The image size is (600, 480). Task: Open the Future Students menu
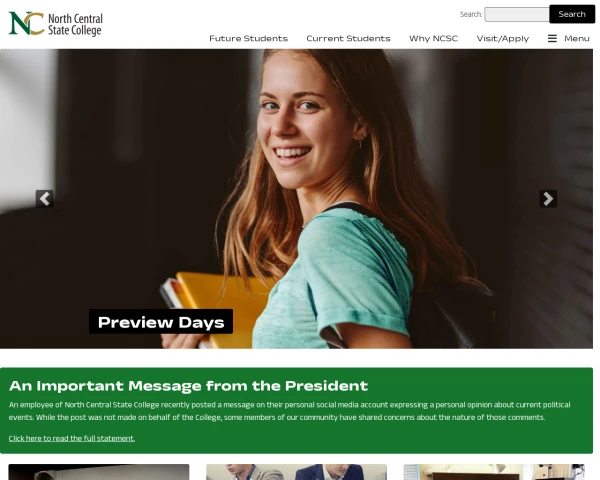tap(248, 38)
